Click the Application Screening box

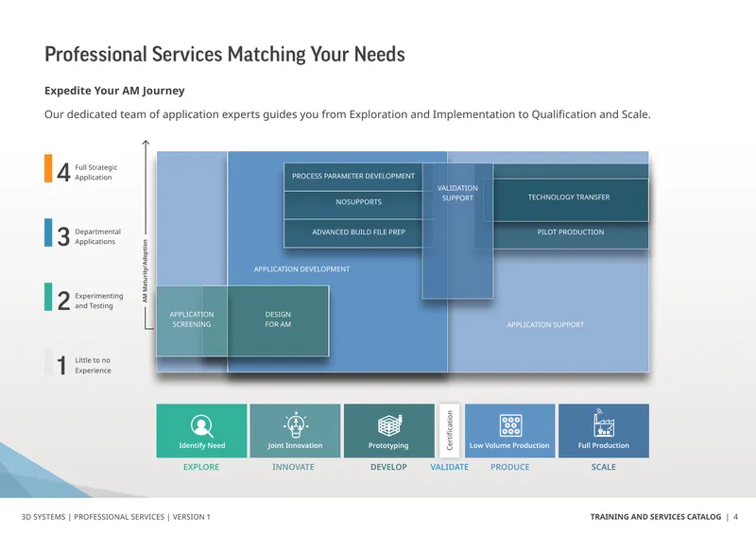coord(192,320)
